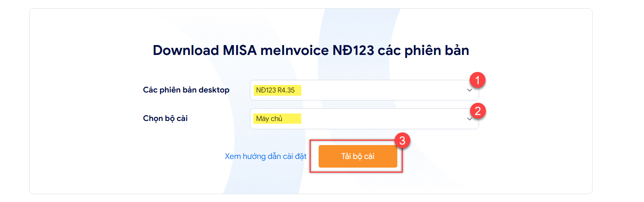Click the empty space right of NĐ123 R4.35
Screen dimensions: 644x202
point(381,90)
